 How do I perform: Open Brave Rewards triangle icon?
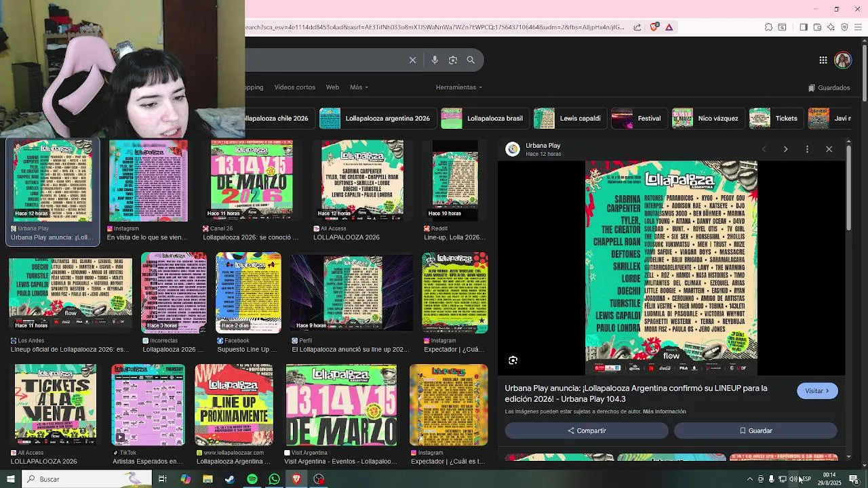pyautogui.click(x=669, y=27)
